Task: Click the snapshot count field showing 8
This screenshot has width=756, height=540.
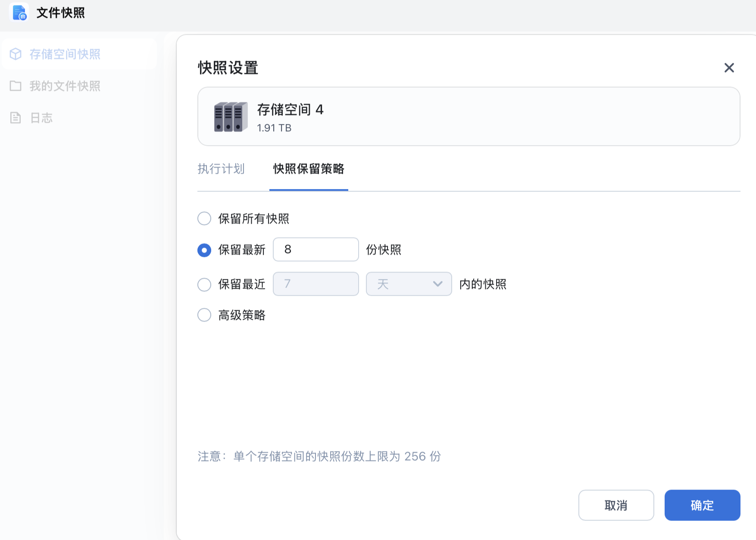Action: [316, 249]
